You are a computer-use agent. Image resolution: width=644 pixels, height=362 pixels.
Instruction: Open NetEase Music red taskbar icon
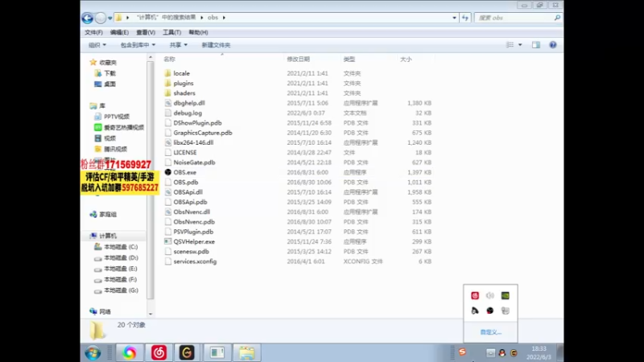pyautogui.click(x=159, y=353)
